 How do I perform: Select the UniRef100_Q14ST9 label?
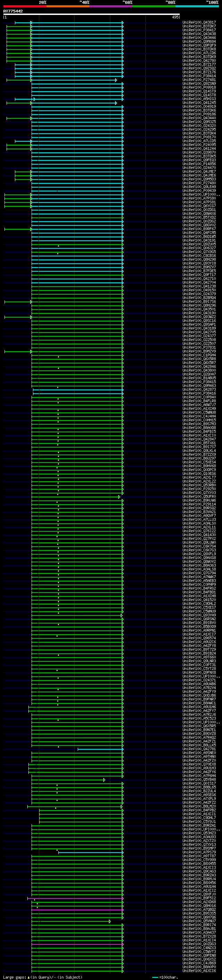pos(199,91)
